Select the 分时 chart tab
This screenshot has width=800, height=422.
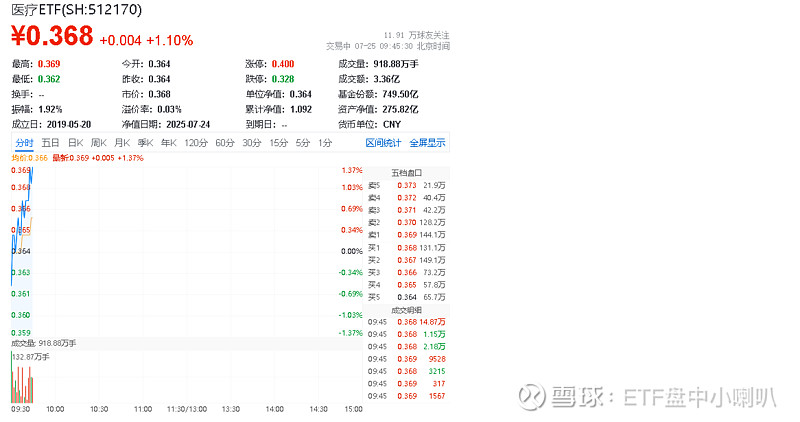pyautogui.click(x=24, y=143)
